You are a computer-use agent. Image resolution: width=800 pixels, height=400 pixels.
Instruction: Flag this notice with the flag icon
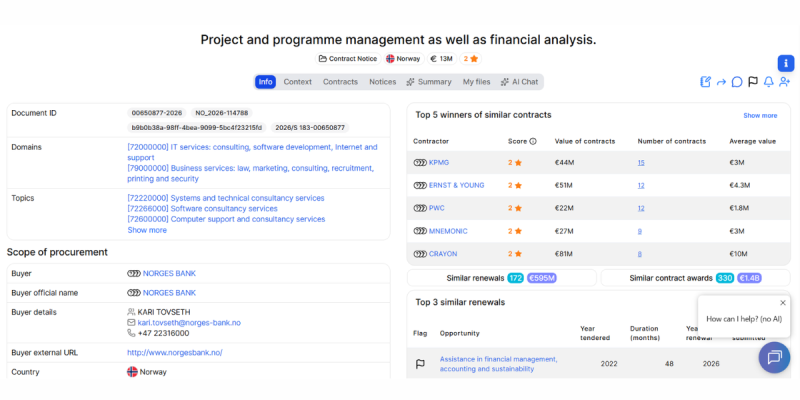(753, 82)
